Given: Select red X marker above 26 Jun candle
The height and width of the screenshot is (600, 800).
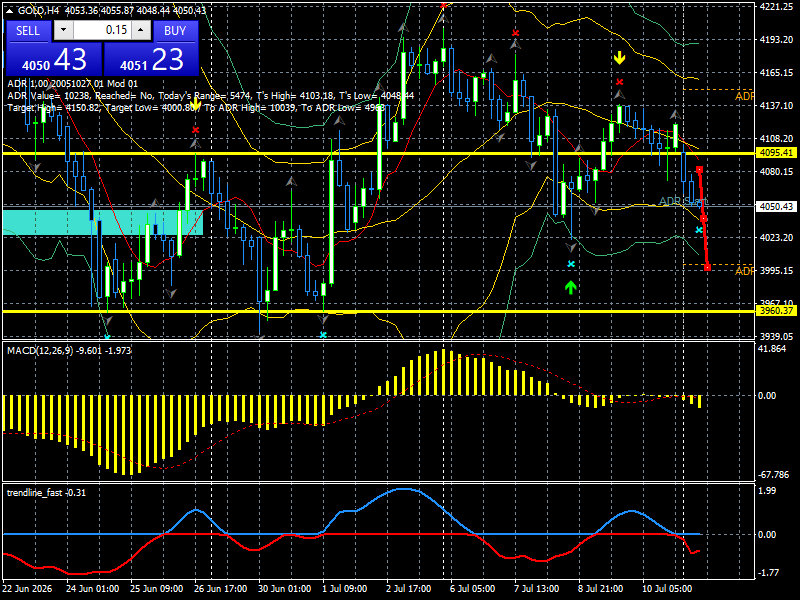Looking at the screenshot, I should [x=195, y=130].
